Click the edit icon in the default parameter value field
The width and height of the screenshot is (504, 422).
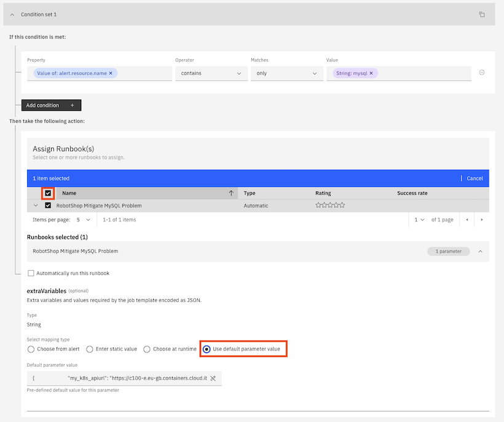click(x=213, y=378)
